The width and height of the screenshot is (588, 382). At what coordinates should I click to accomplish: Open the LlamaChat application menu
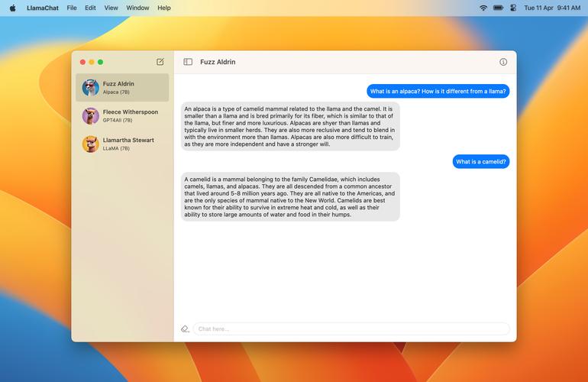43,8
